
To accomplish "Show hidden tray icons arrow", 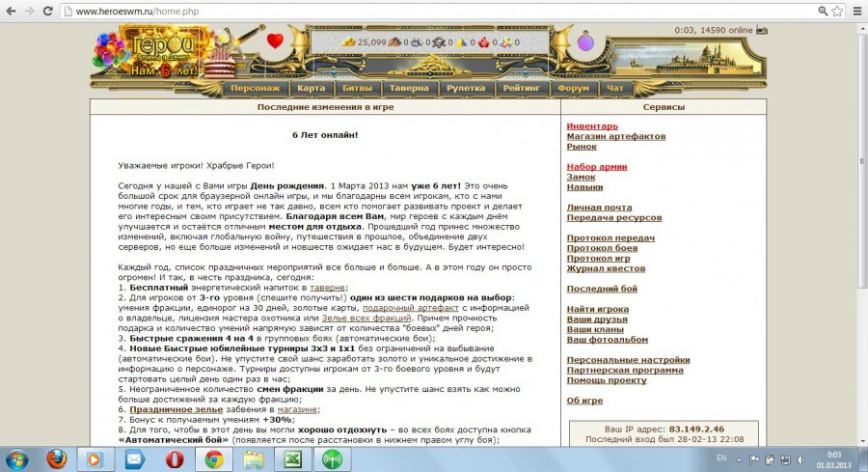I will point(739,459).
